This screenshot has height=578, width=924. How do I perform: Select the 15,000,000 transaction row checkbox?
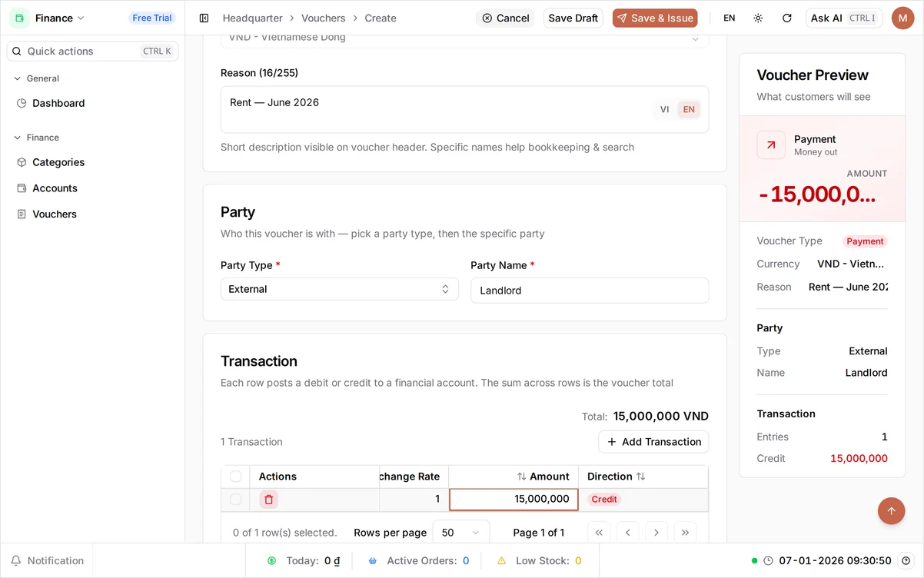(x=235, y=500)
